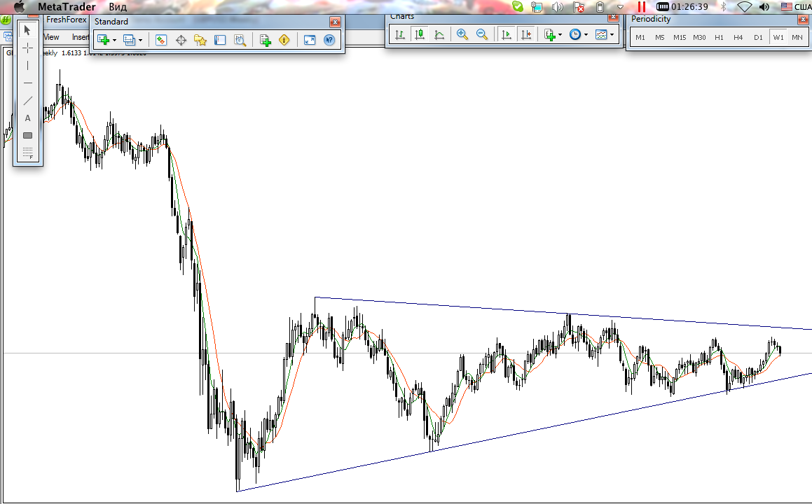
Task: Open the templates icon
Action: point(600,35)
